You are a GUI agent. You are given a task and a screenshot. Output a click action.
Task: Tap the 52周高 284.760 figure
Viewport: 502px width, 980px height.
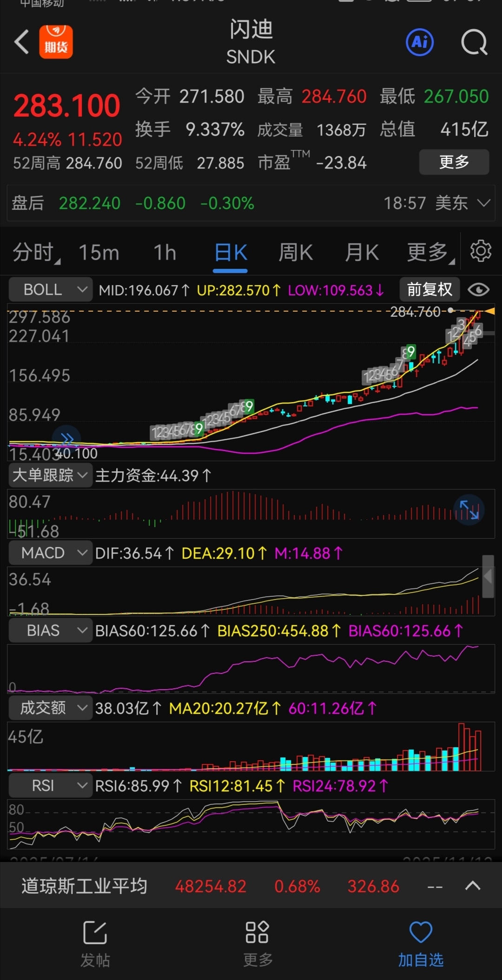67,163
